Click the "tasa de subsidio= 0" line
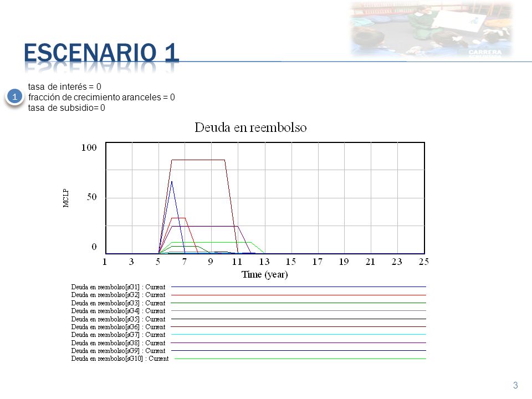This screenshot has width=532, height=399. pyautogui.click(x=66, y=108)
